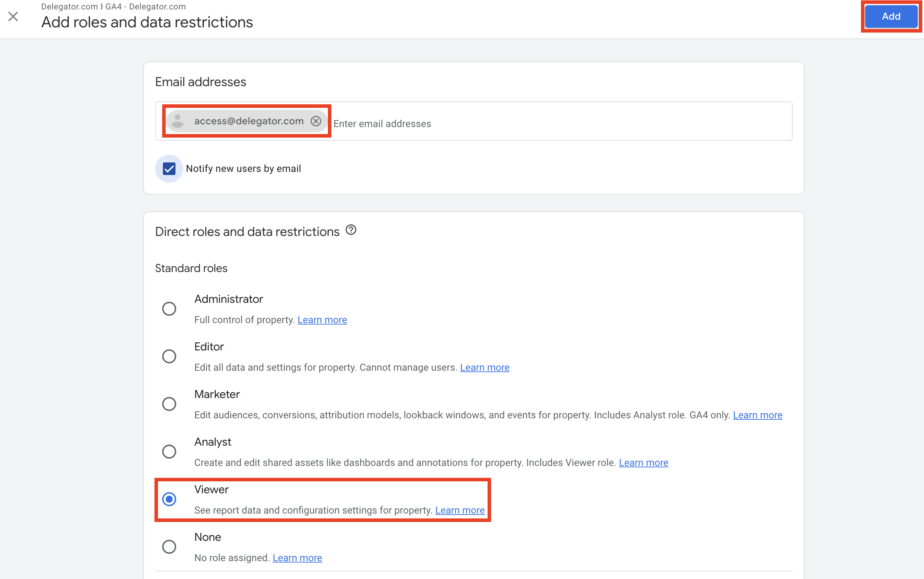Select the Viewer role radio button
The width and height of the screenshot is (924, 579).
coord(169,499)
